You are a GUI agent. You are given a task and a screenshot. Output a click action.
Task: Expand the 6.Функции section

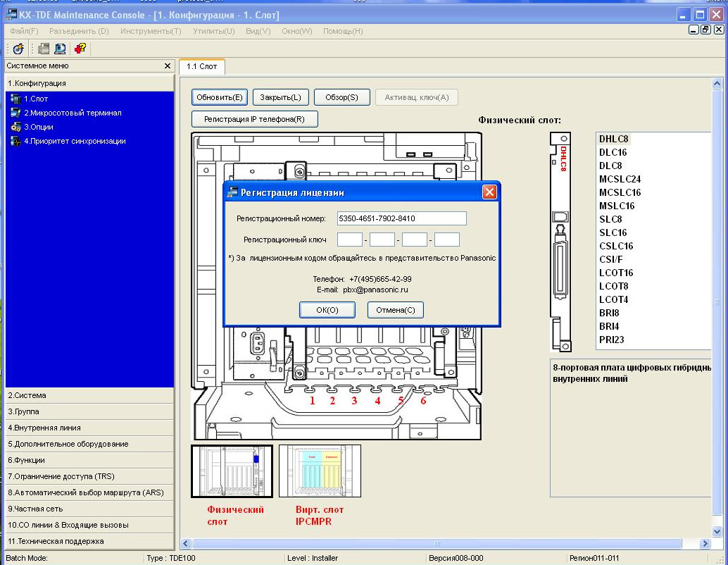pos(89,461)
